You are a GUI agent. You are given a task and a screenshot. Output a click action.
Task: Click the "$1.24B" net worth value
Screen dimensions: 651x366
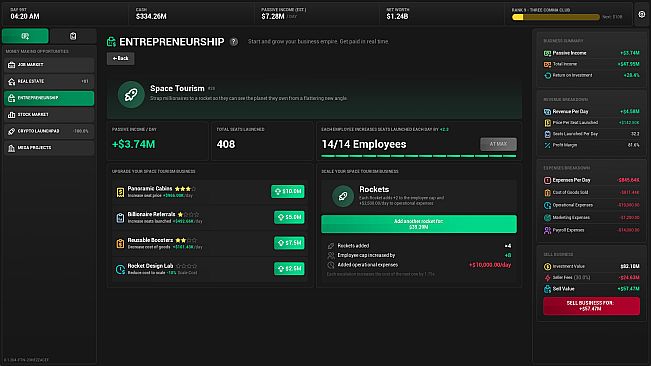(397, 16)
